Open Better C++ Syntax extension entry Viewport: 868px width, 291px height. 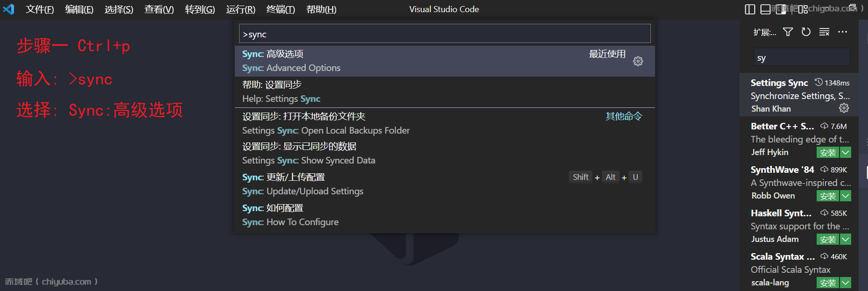799,138
